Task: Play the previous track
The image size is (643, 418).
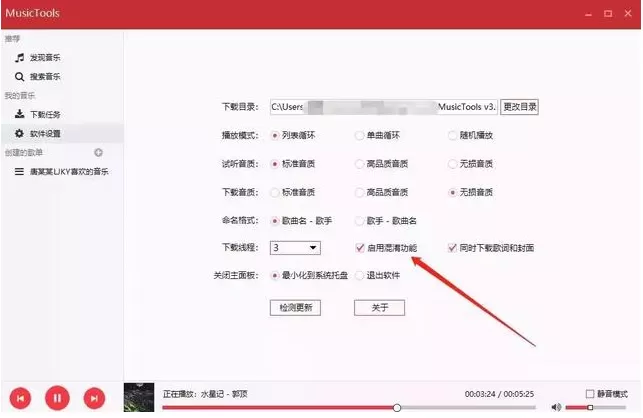Action: (x=20, y=398)
